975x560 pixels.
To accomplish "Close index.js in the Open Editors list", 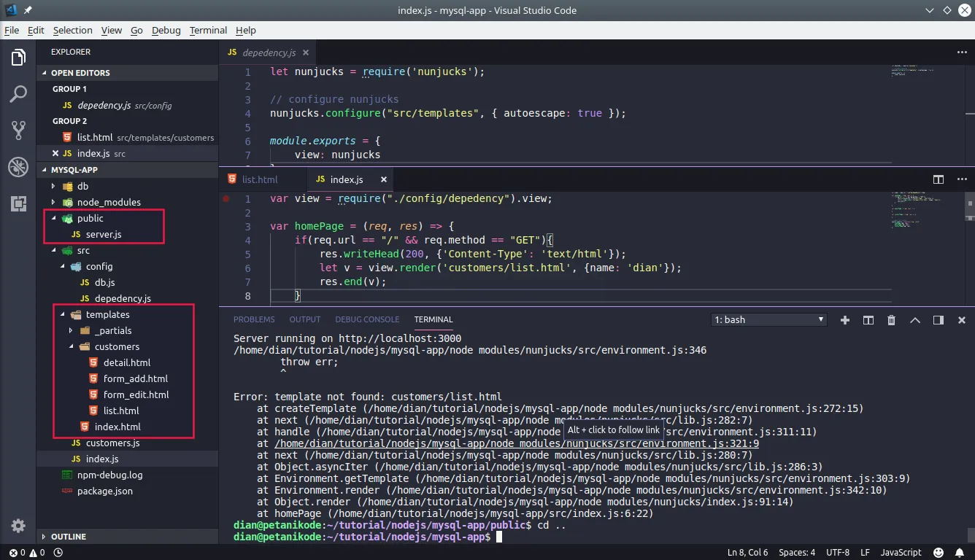I will [x=56, y=153].
